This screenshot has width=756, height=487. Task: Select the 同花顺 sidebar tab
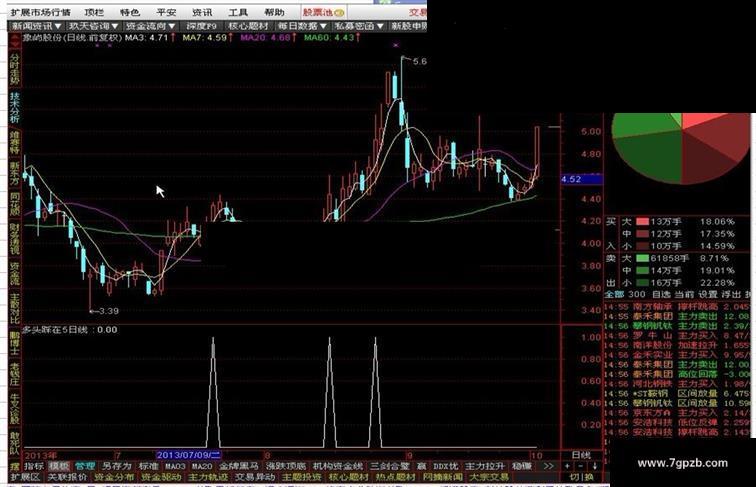pos(14,204)
